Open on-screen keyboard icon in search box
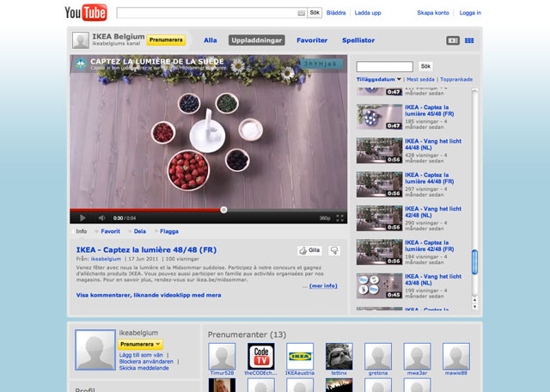This screenshot has height=392, width=550. (301, 13)
